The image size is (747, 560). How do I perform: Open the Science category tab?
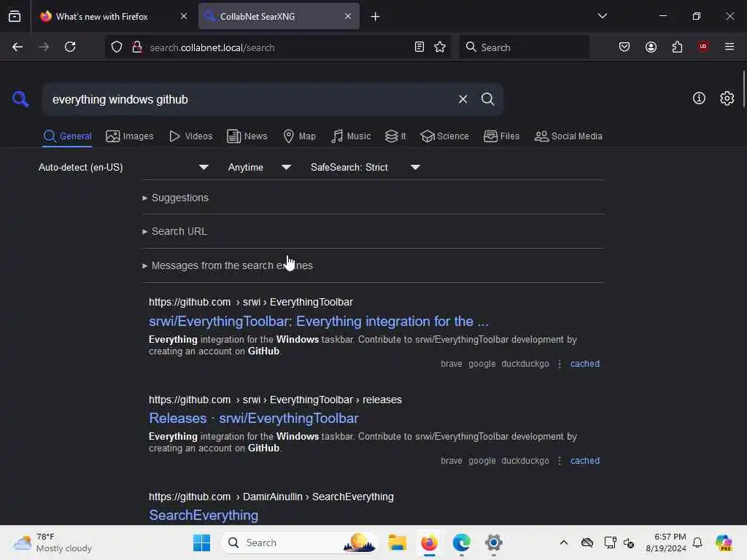click(444, 136)
